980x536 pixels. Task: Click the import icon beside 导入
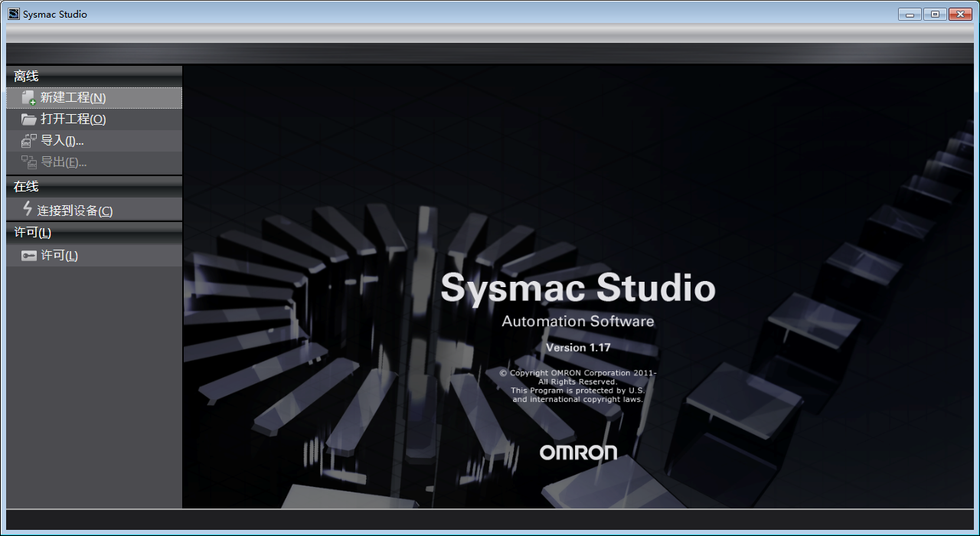[x=28, y=141]
